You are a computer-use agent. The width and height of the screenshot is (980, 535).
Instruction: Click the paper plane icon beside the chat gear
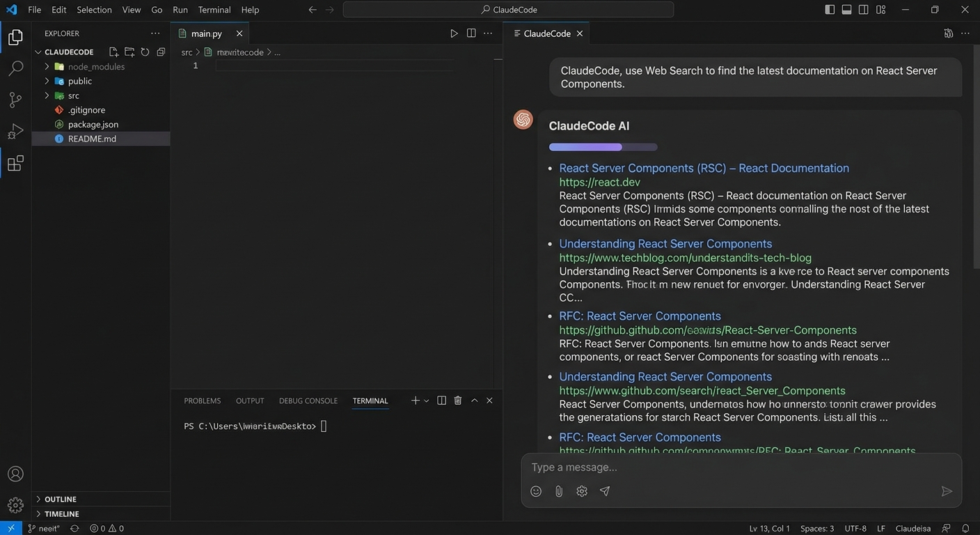605,491
